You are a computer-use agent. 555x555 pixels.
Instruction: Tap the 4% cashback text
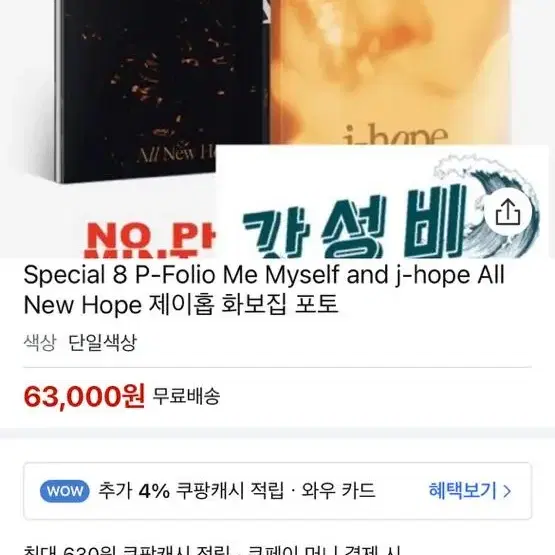pos(154,491)
